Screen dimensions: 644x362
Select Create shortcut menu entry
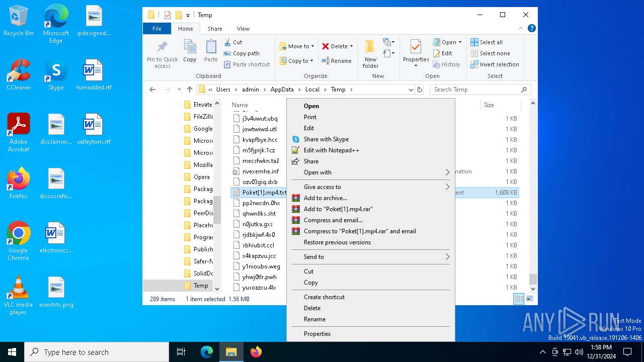[370, 297]
